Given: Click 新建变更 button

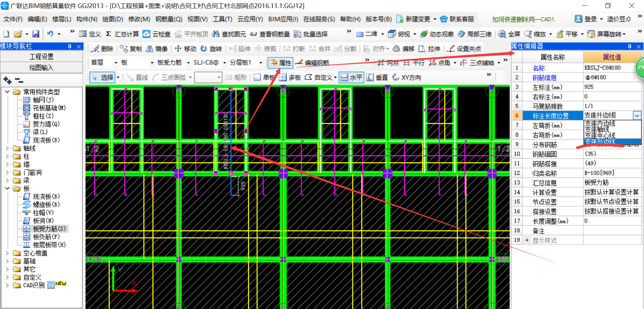Looking at the screenshot, I should (x=413, y=19).
